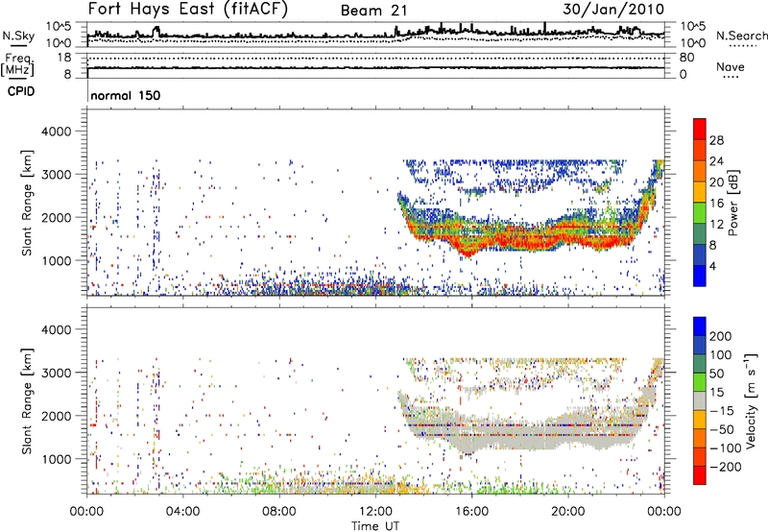The image size is (768, 532).
Task: Click the 1000 tick of velocity panel
Action: pyautogui.click(x=56, y=459)
